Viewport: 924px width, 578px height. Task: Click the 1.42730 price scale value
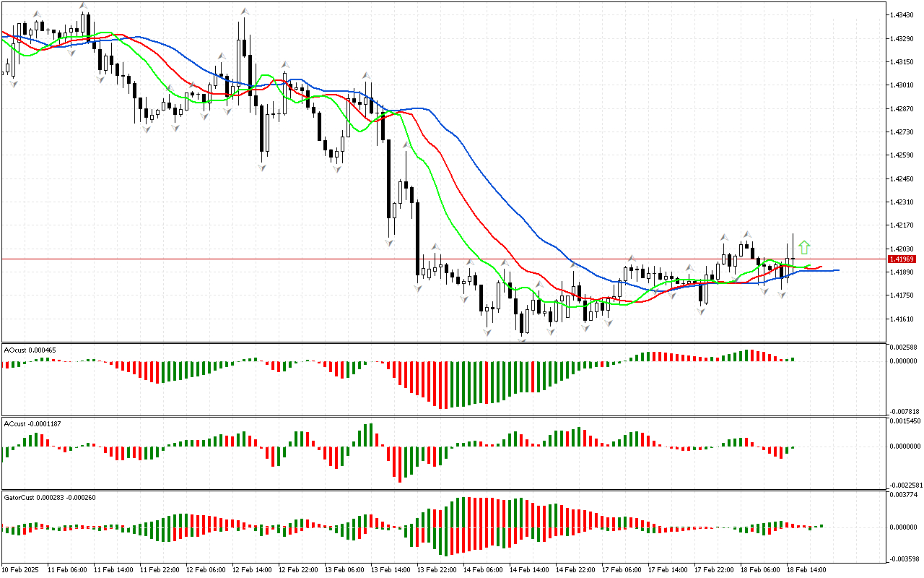(902, 131)
